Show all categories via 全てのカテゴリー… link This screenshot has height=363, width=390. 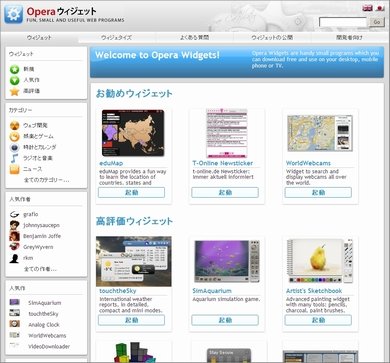pyautogui.click(x=47, y=180)
